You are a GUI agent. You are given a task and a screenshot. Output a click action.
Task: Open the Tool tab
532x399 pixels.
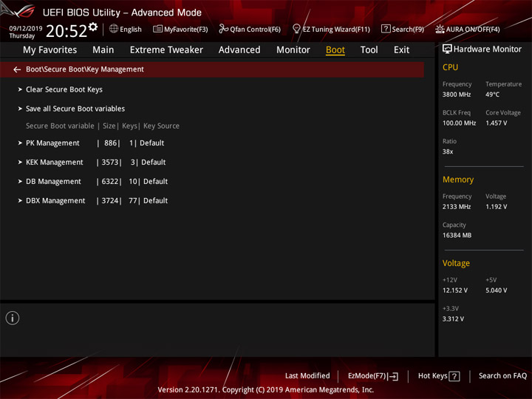click(369, 50)
